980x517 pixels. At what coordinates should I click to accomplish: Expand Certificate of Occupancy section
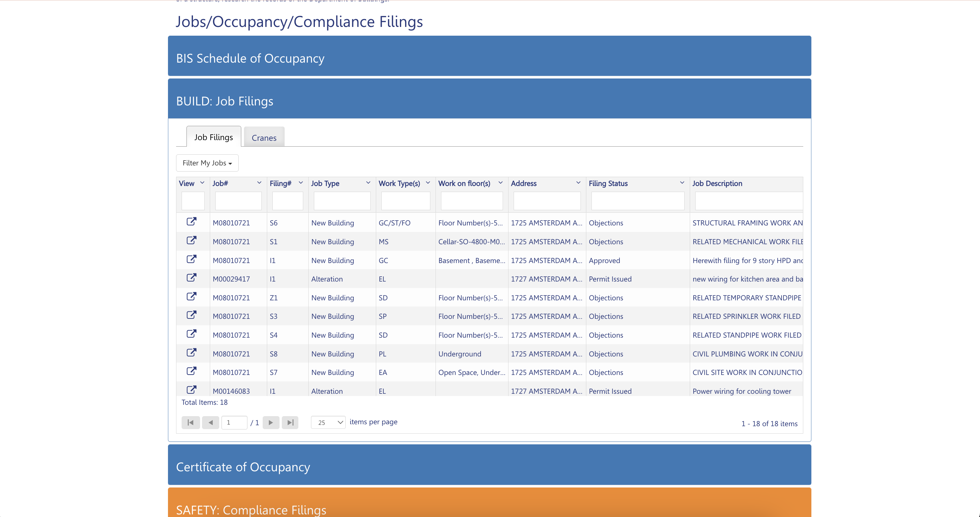[490, 464]
